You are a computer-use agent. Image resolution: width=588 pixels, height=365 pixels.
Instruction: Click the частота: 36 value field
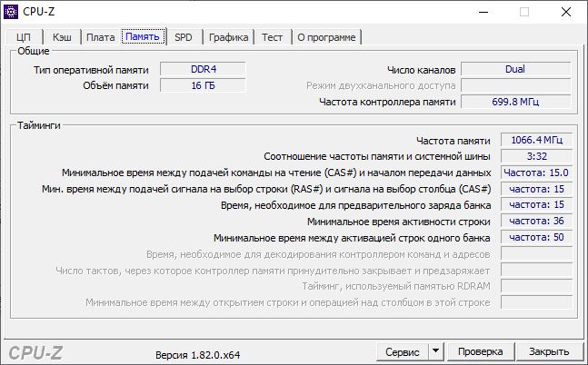536,221
